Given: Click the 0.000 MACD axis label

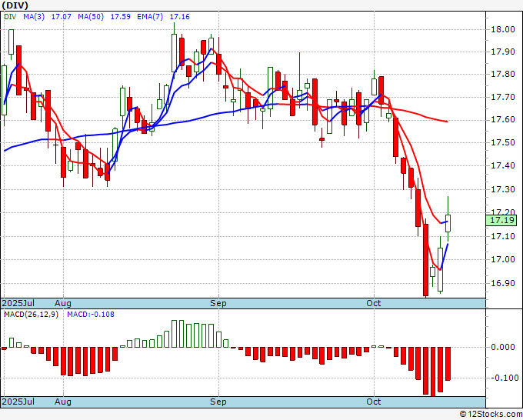Looking at the screenshot, I should pyautogui.click(x=503, y=347).
